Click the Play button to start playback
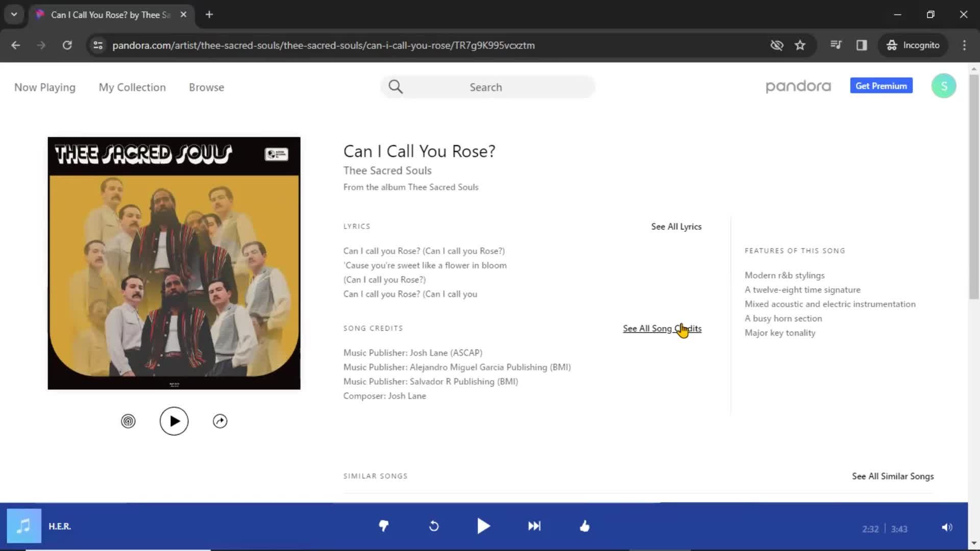 coord(484,526)
